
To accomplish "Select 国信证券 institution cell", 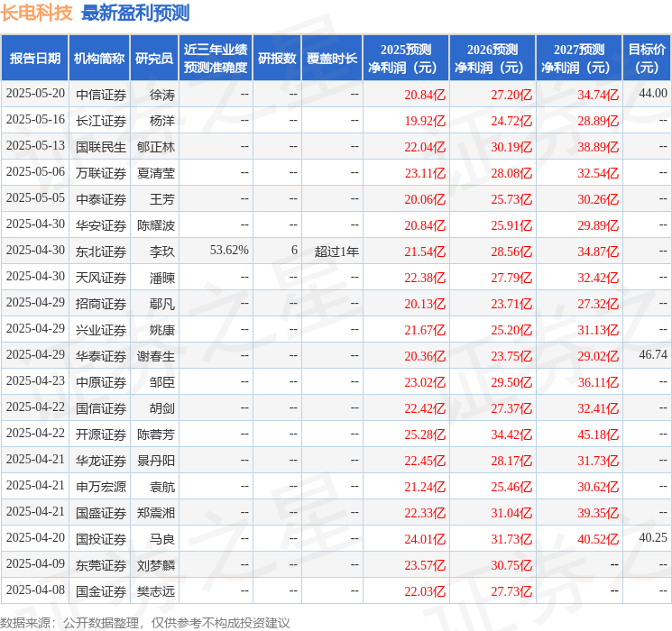I will (101, 408).
